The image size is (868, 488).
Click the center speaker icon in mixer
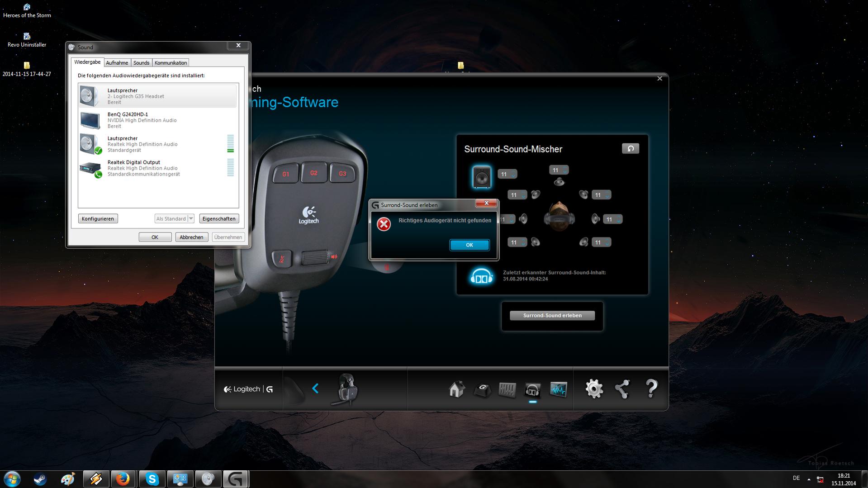[559, 182]
